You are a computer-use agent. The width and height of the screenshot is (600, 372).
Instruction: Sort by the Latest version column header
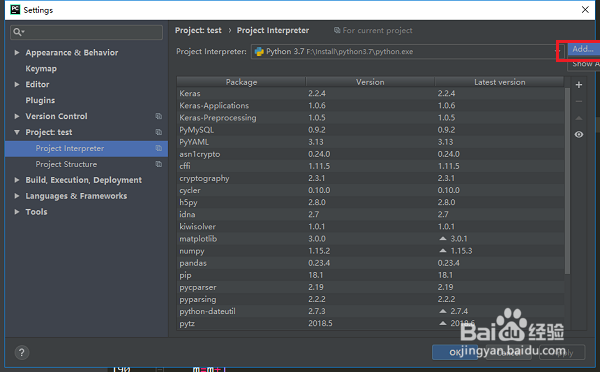[499, 82]
